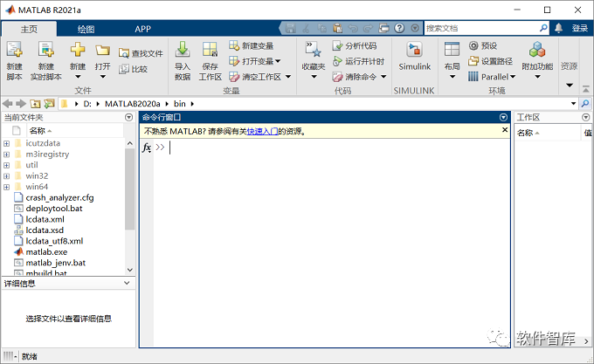Click the 保存工作区 icon
The height and width of the screenshot is (364, 594).
click(210, 50)
